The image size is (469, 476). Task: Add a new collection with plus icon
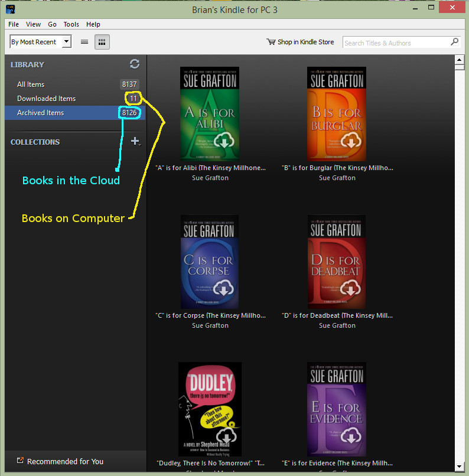135,141
